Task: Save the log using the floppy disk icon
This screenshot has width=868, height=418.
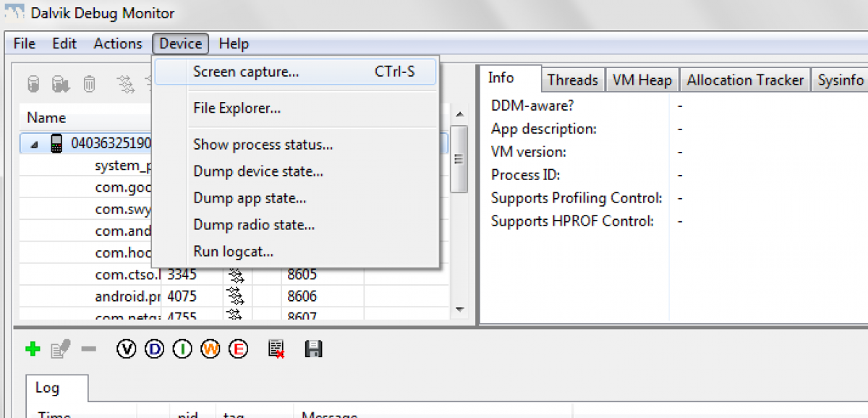Action: pos(313,350)
